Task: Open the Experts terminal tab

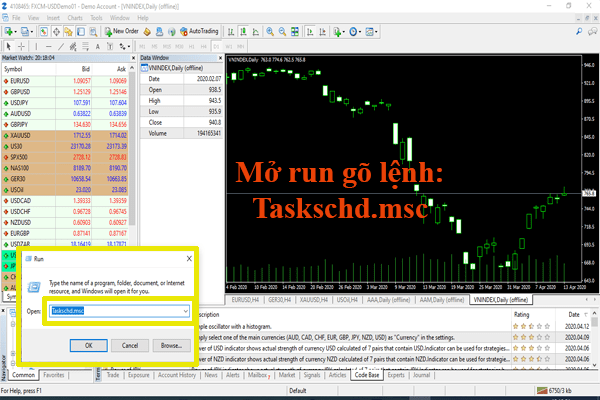Action: pos(396,375)
